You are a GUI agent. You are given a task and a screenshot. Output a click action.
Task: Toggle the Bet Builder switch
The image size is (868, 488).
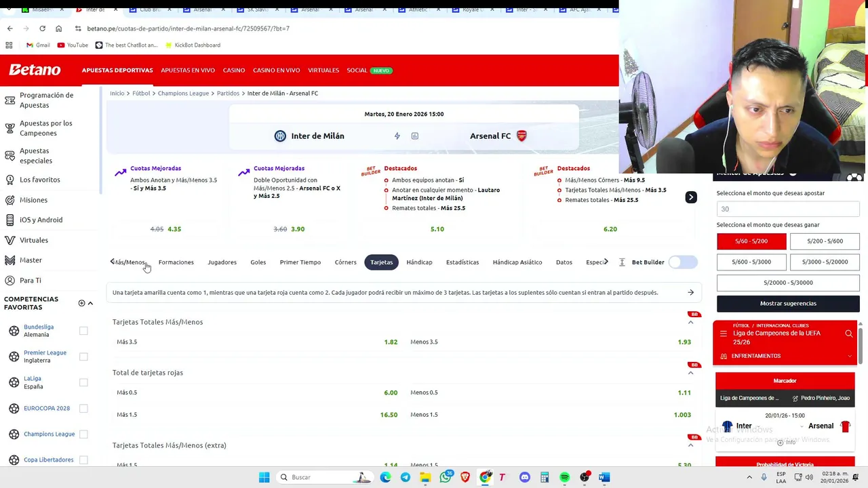click(x=683, y=262)
